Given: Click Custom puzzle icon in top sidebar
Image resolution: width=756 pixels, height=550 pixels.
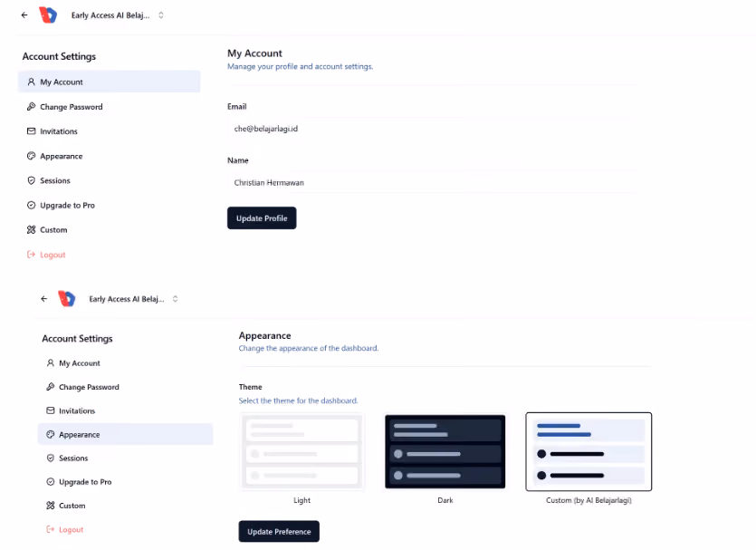Looking at the screenshot, I should tap(32, 229).
